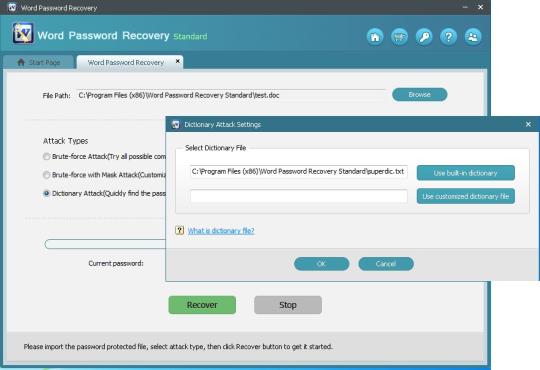The height and width of the screenshot is (370, 540).
Task: Close the Word Password Recovery tab
Action: coord(178,61)
